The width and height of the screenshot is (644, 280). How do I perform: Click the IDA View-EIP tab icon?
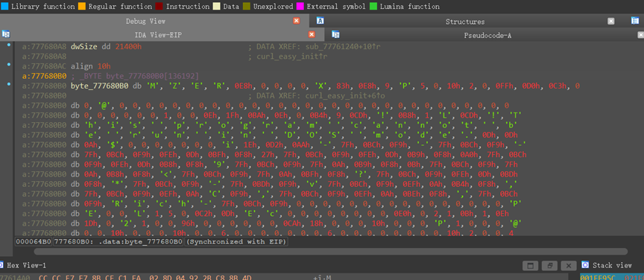point(6,34)
